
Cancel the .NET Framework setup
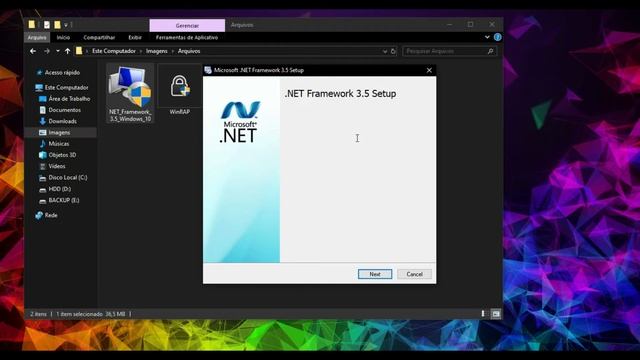click(414, 274)
